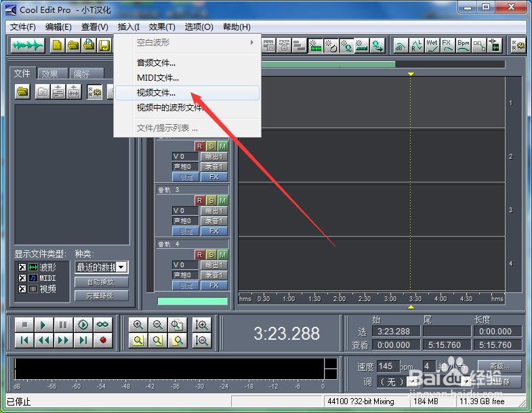Image resolution: width=532 pixels, height=413 pixels.
Task: Click the FX toolbar icon
Action: (447, 45)
